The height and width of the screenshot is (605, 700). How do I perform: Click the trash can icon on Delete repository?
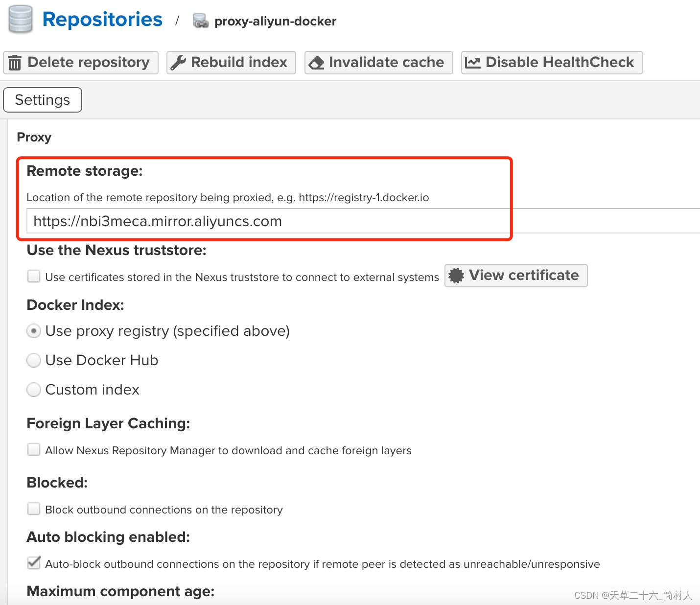15,63
